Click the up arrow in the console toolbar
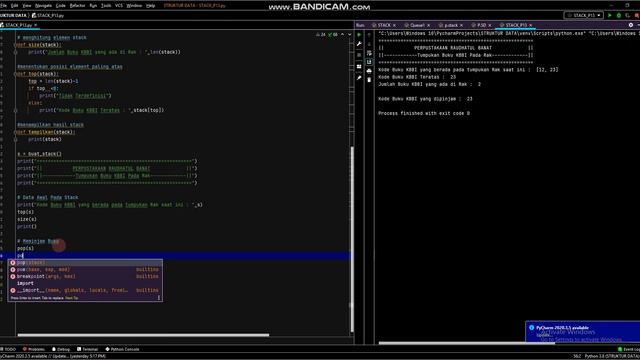The width and height of the screenshot is (640, 360). coord(369,35)
